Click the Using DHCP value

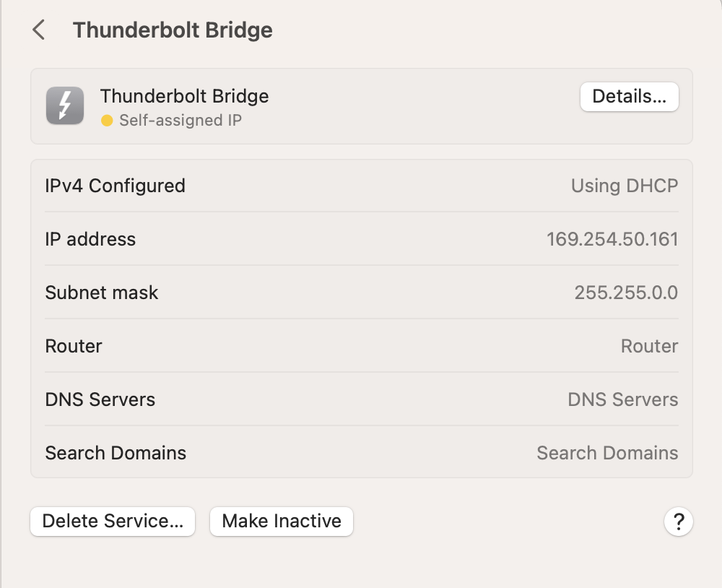[625, 186]
